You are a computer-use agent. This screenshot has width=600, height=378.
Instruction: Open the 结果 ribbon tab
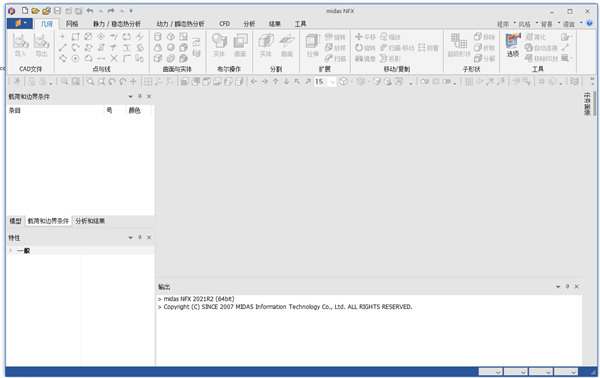tap(275, 24)
